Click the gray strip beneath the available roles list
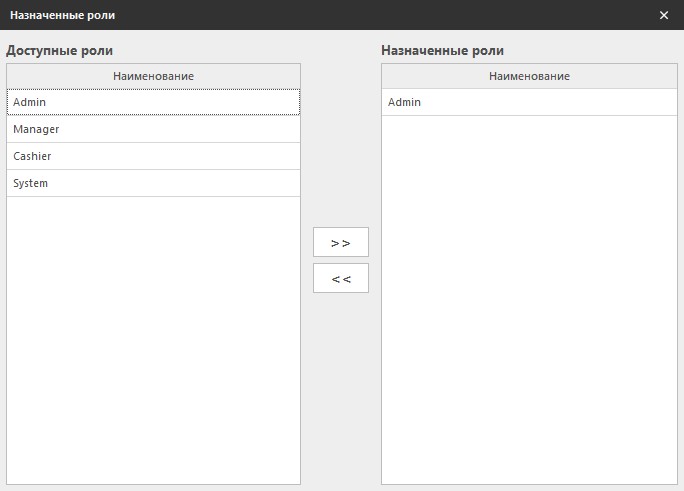684x491 pixels. [153, 488]
